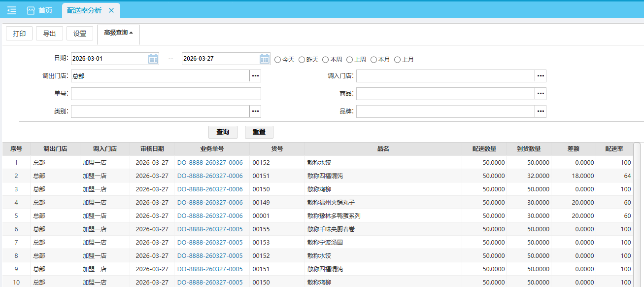The width and height of the screenshot is (644, 287).
Task: Open calendar picker for start date
Action: (153, 59)
